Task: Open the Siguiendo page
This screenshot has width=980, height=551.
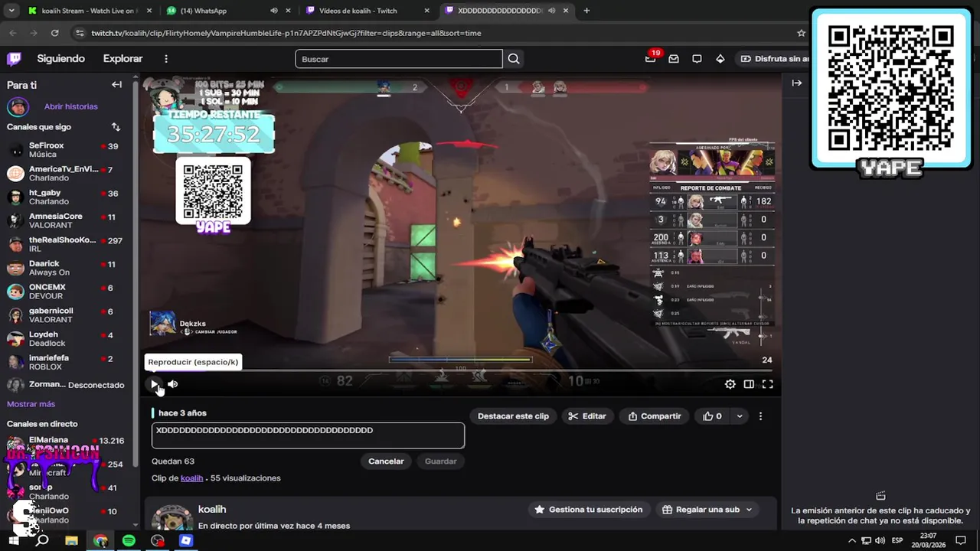Action: coord(60,59)
